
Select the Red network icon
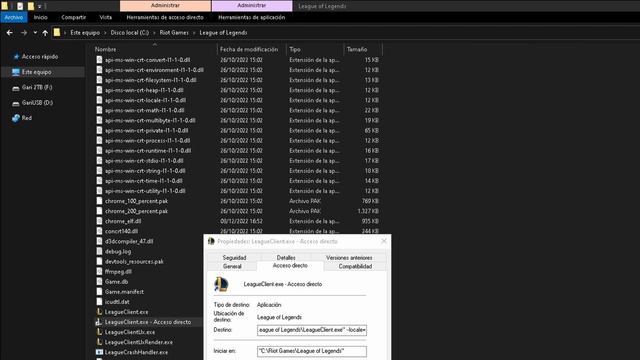(x=16, y=118)
